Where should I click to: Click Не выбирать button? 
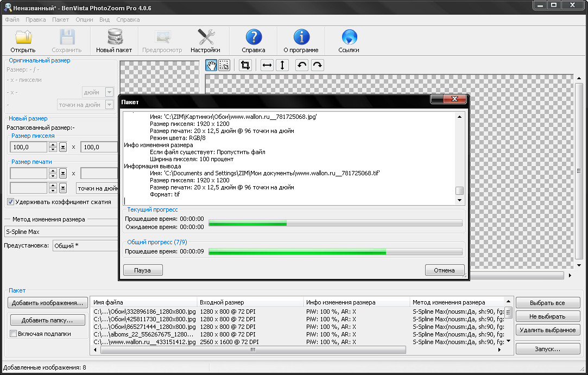[547, 316]
